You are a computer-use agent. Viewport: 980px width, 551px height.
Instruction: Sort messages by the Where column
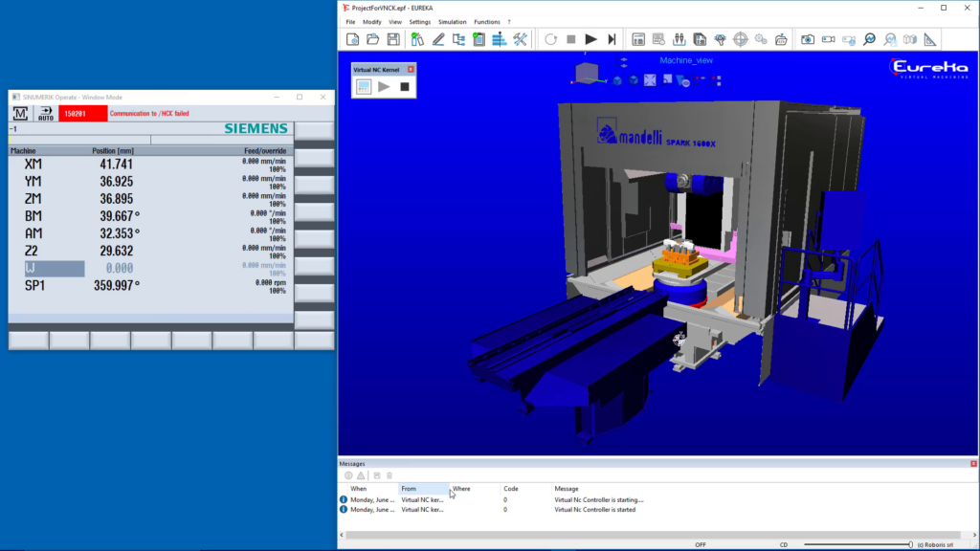pyautogui.click(x=475, y=489)
